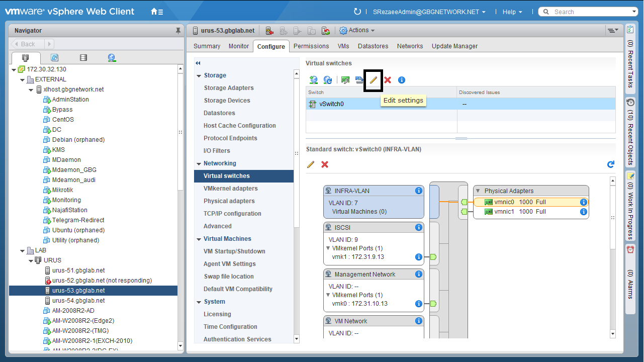Screen dimensions: 644x362
Task: Remove the selected virtual switch
Action: click(x=388, y=80)
